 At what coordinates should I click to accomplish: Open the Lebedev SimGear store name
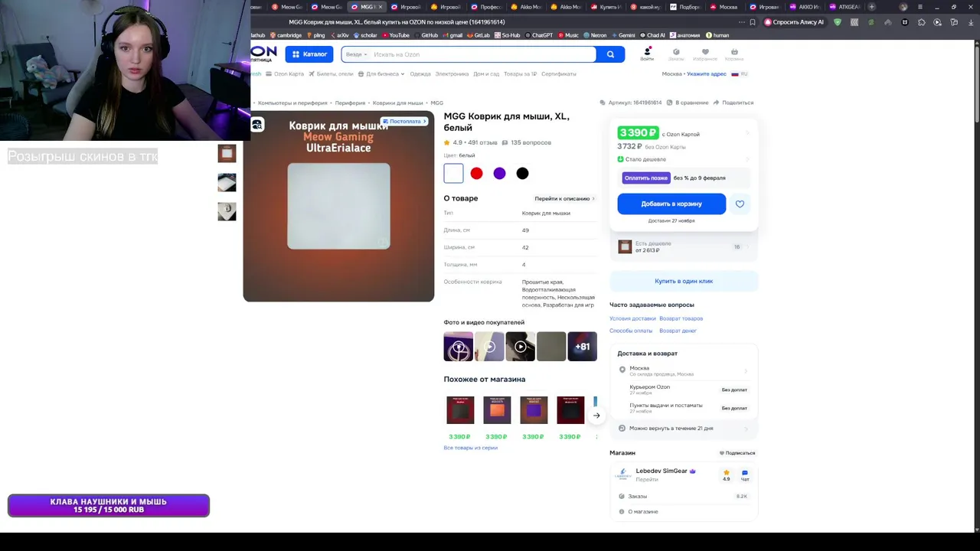661,471
